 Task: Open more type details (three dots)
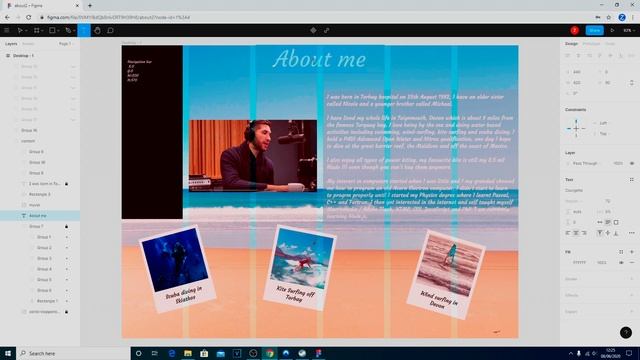631,233
